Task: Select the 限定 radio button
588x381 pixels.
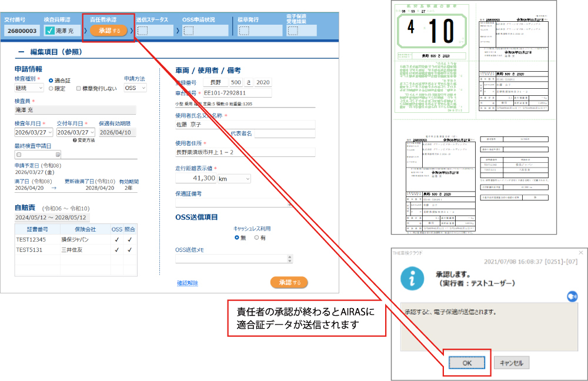Action: click(x=51, y=88)
